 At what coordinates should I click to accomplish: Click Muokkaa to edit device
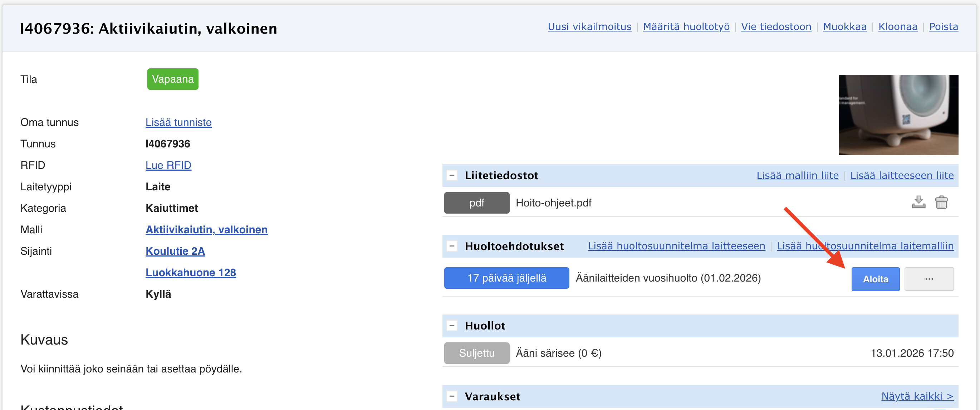pos(844,26)
